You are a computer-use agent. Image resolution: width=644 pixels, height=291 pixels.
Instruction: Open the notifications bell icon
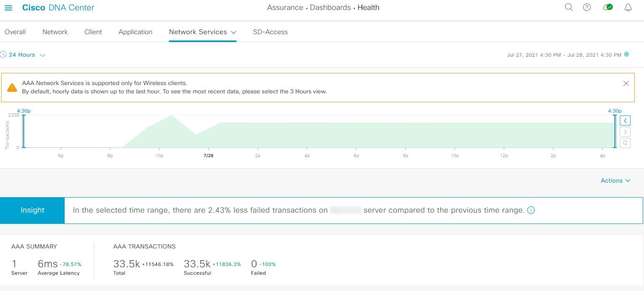628,8
